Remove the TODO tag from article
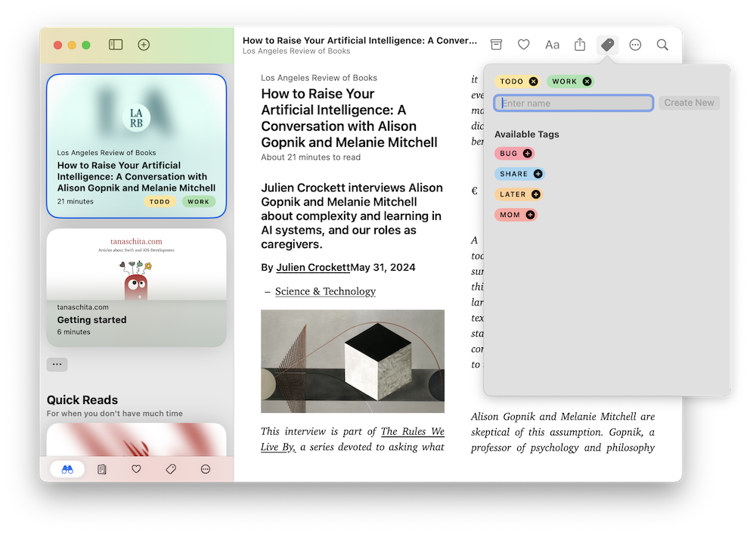 [x=533, y=82]
